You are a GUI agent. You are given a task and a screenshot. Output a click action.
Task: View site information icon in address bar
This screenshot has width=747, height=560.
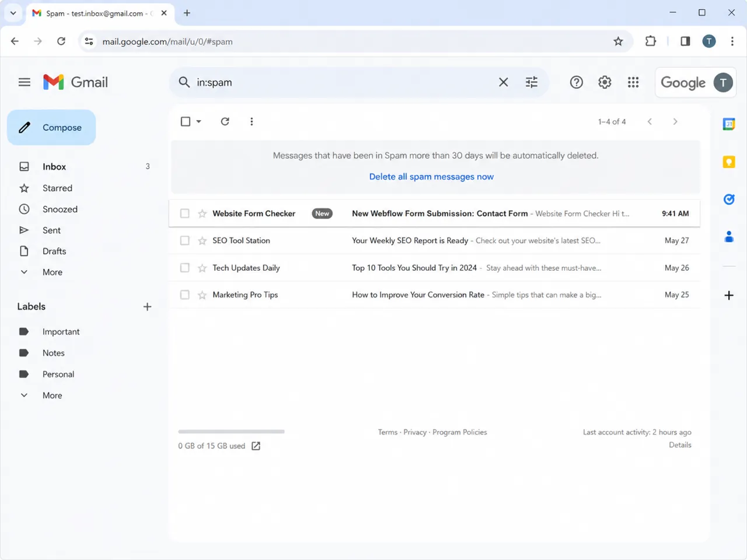pyautogui.click(x=89, y=41)
